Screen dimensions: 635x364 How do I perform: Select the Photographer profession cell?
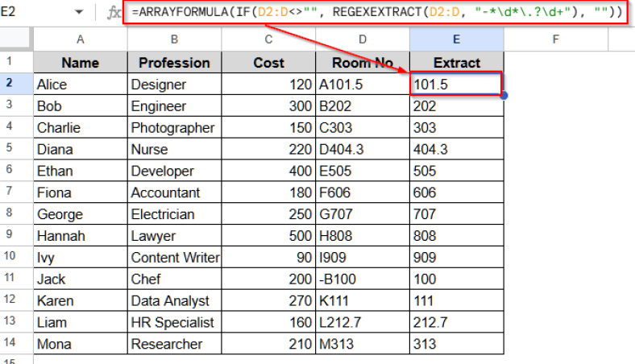174,127
